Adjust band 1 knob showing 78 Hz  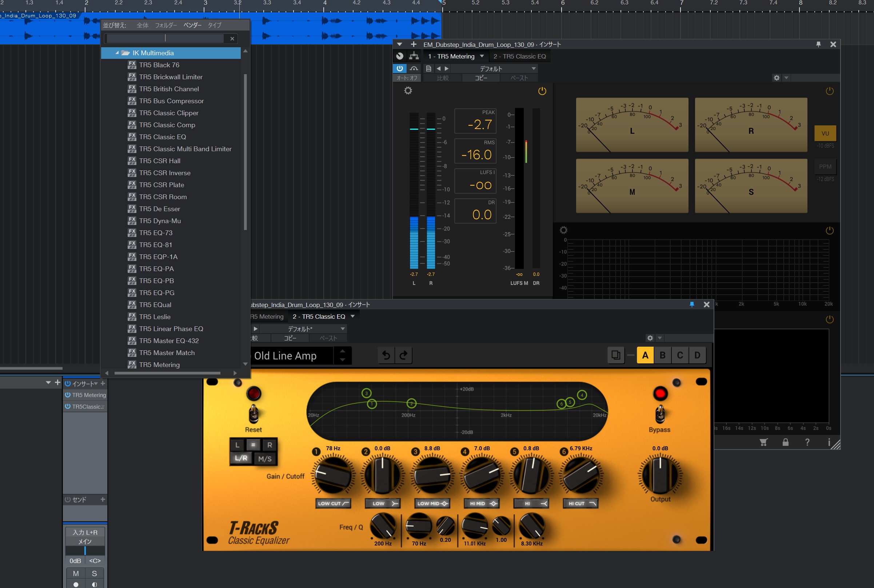coord(333,474)
